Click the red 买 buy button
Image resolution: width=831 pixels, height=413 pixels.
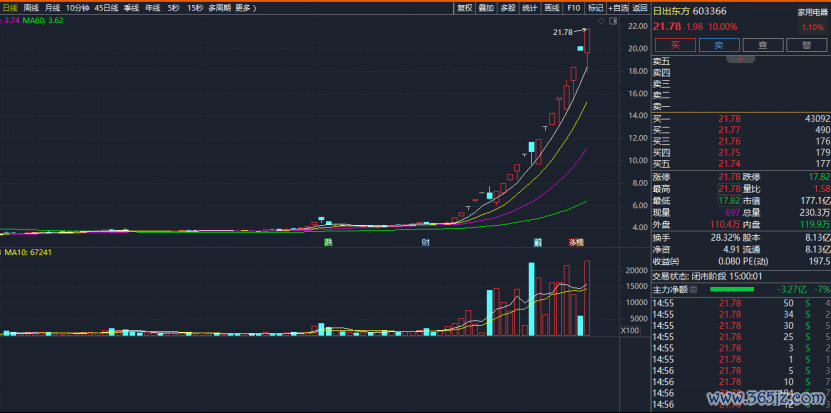[x=675, y=45]
